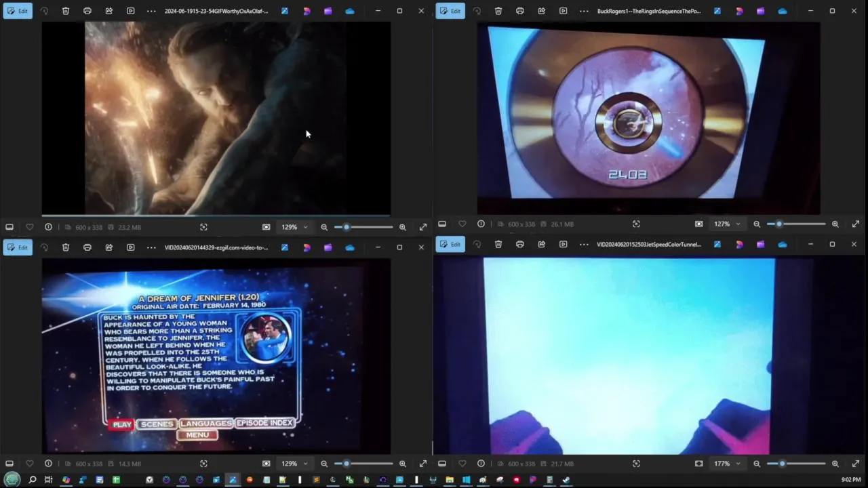The height and width of the screenshot is (488, 868).
Task: Show file info in the top-left Olaf GIF window
Action: pyautogui.click(x=48, y=227)
